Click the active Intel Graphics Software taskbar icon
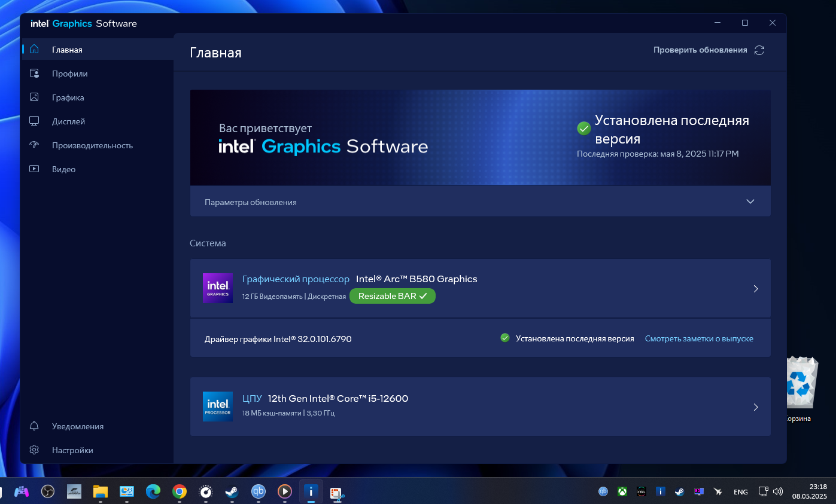This screenshot has width=836, height=504. click(x=311, y=491)
